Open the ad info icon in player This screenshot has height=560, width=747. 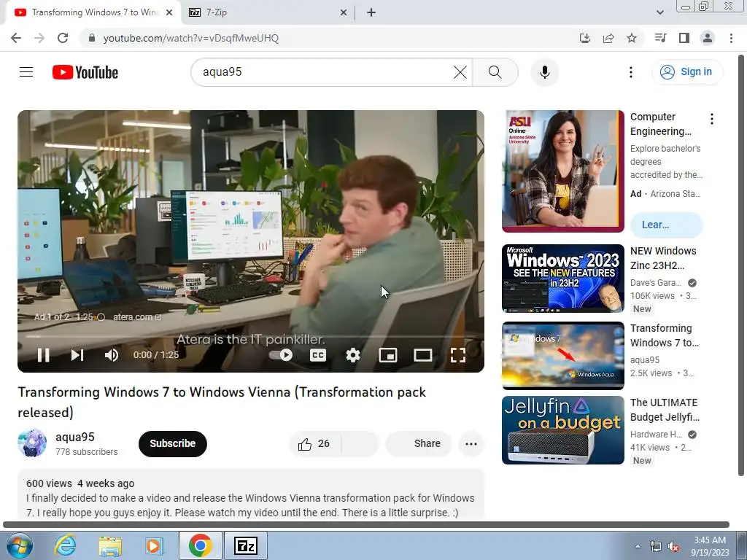pyautogui.click(x=101, y=317)
